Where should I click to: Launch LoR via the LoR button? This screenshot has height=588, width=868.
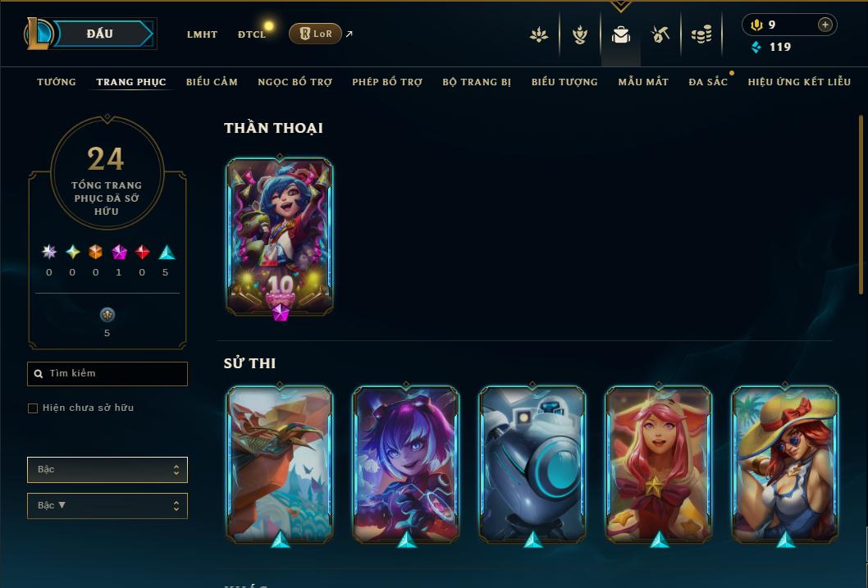click(315, 34)
